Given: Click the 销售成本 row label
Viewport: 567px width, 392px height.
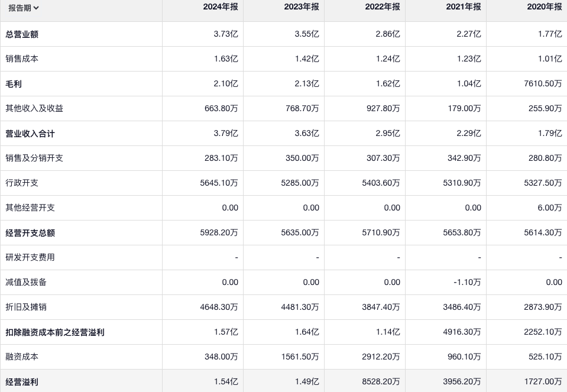Looking at the screenshot, I should [x=22, y=59].
